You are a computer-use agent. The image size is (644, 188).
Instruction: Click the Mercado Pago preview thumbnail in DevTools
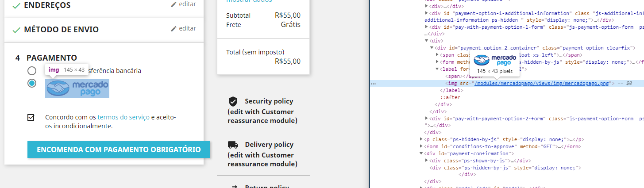[x=494, y=60]
